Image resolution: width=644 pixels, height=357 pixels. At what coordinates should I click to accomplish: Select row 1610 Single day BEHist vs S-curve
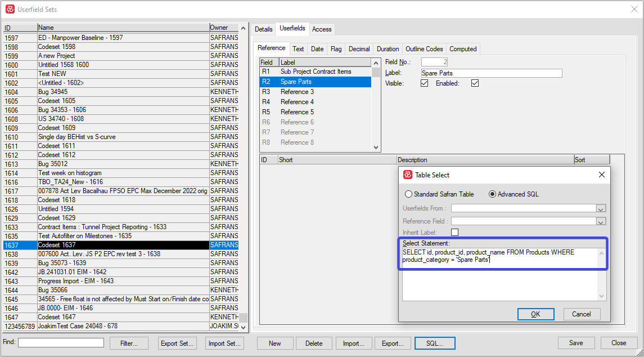tap(121, 137)
